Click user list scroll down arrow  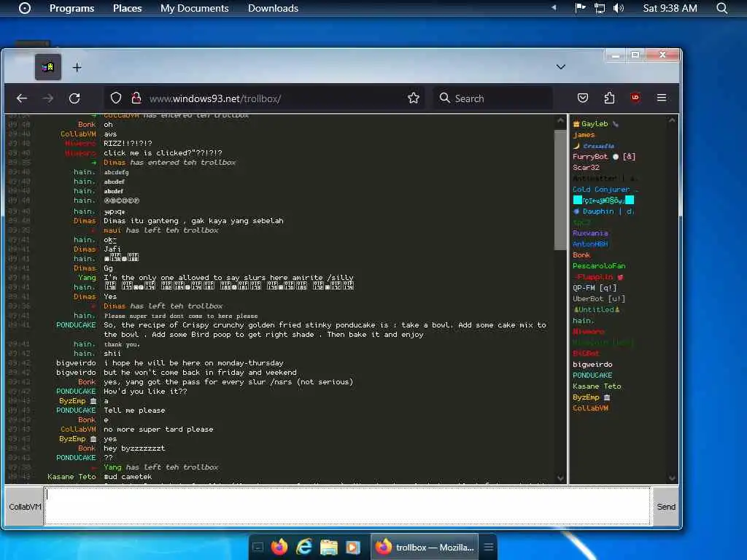(672, 478)
